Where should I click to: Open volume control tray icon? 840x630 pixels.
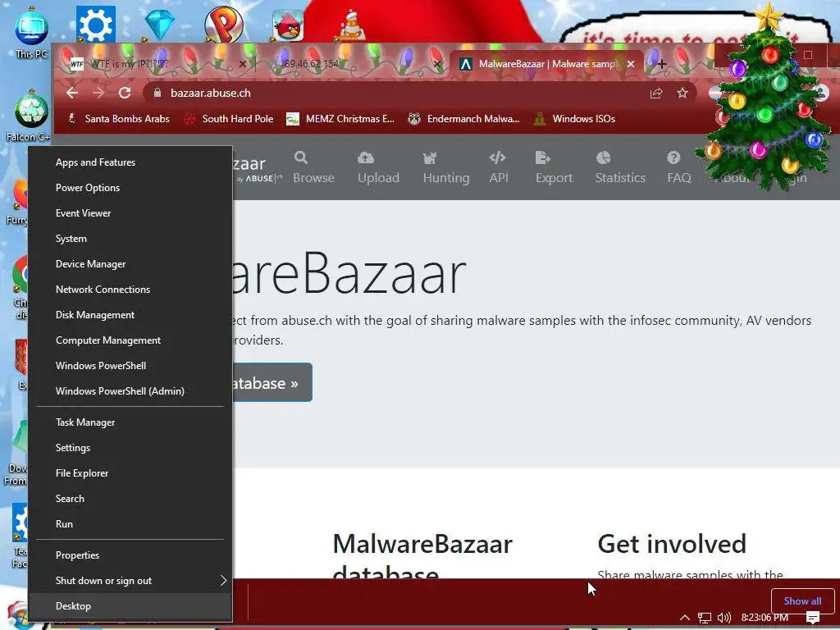pyautogui.click(x=724, y=618)
